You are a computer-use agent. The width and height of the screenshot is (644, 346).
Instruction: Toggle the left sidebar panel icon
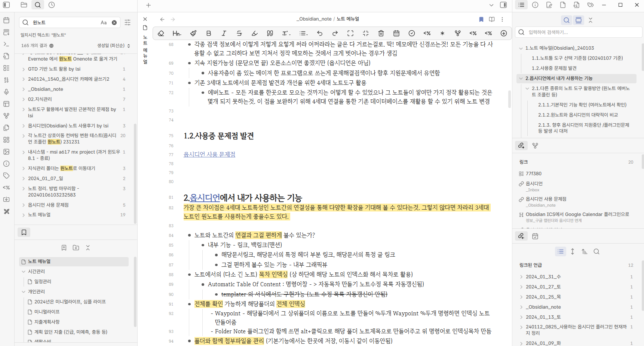[x=6, y=5]
